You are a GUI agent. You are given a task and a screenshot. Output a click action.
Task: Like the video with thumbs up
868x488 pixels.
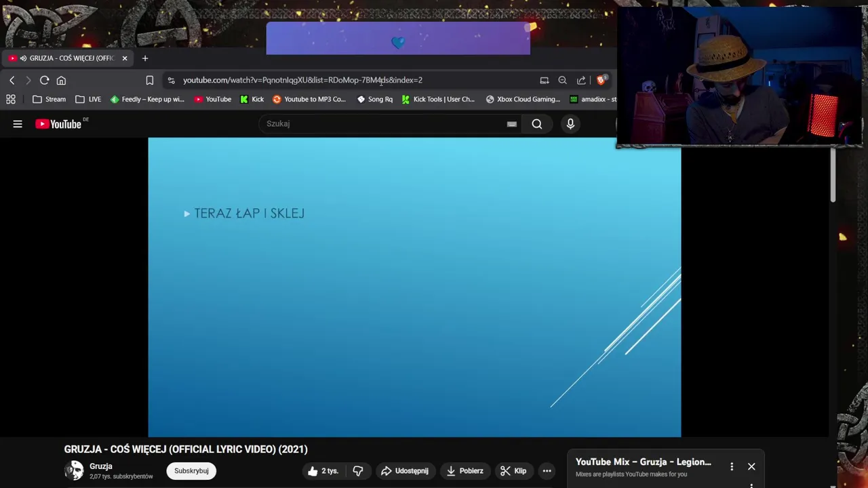click(323, 471)
